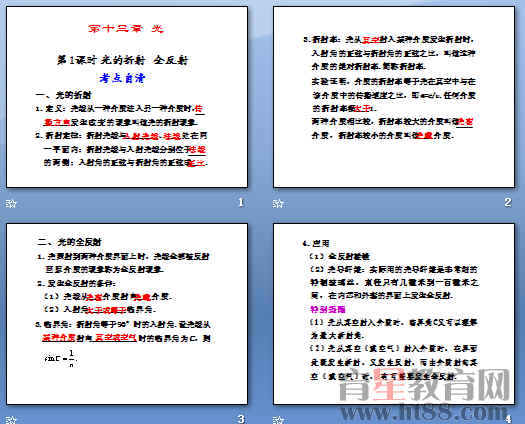Viewport: 525px width, 424px height.
Task: Click the animation star icon under slide 1
Action: pos(11,203)
